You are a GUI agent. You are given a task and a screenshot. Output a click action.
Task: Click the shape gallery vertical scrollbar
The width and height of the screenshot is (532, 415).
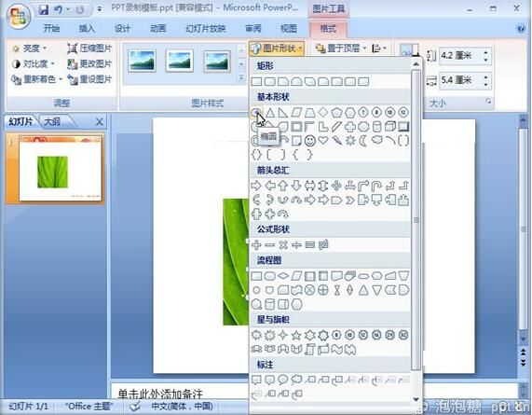416,221
